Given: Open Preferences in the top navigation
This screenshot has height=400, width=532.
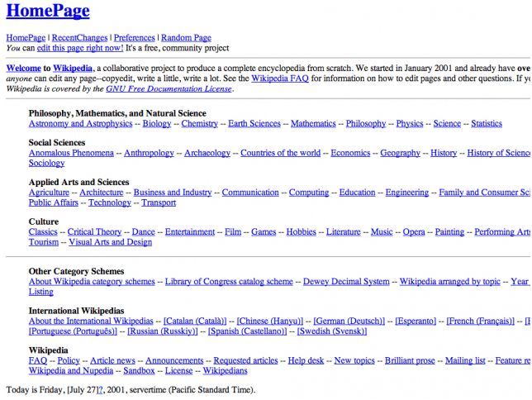Looking at the screenshot, I should (134, 38).
